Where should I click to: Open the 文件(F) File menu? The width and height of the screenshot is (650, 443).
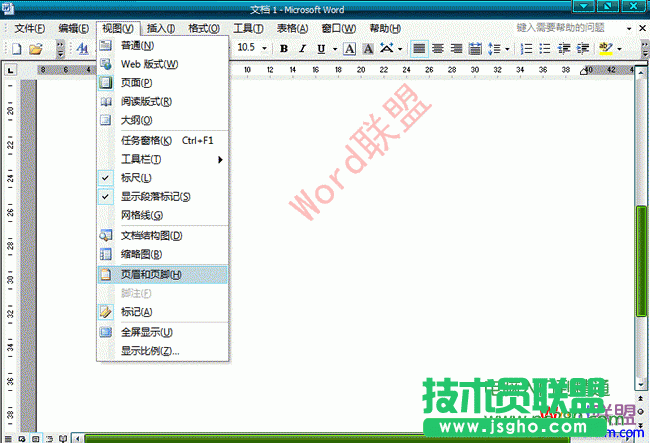coord(29,29)
